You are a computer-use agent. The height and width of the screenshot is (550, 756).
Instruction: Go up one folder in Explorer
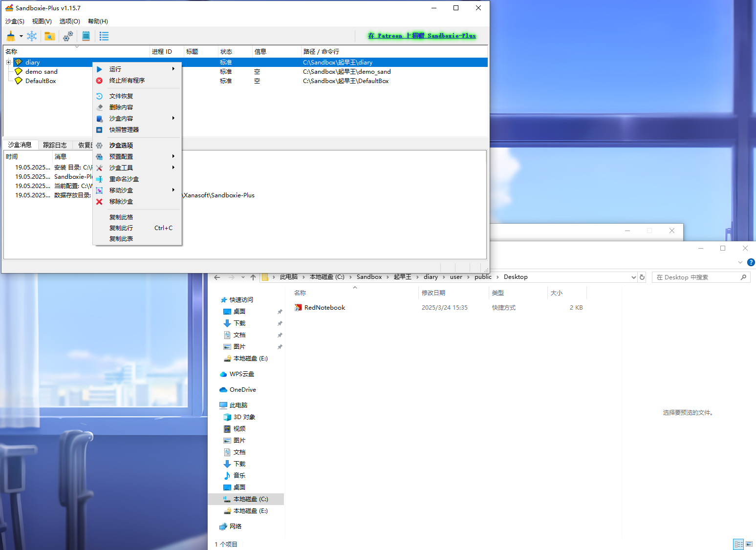point(253,277)
